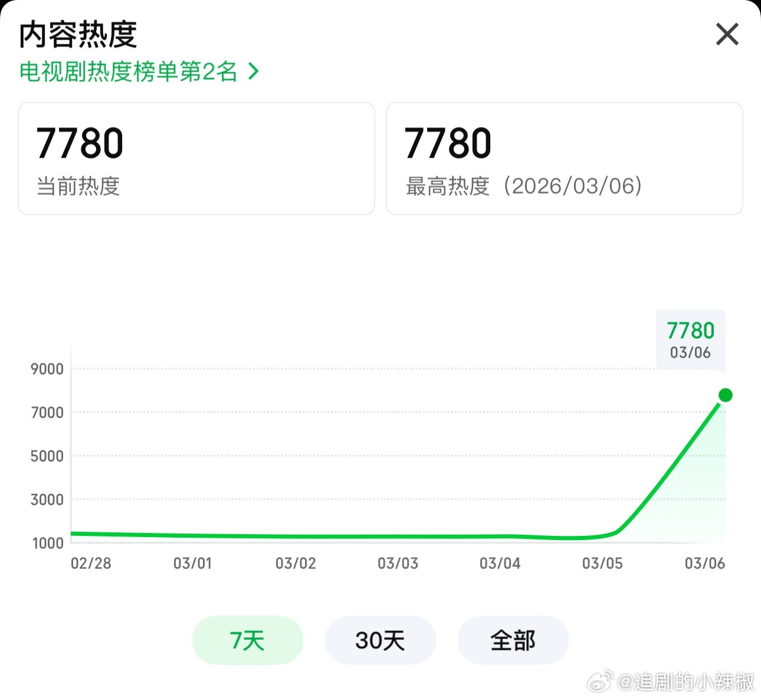Click the 03/04 x-axis date label
The height and width of the screenshot is (700, 761).
coord(500,563)
